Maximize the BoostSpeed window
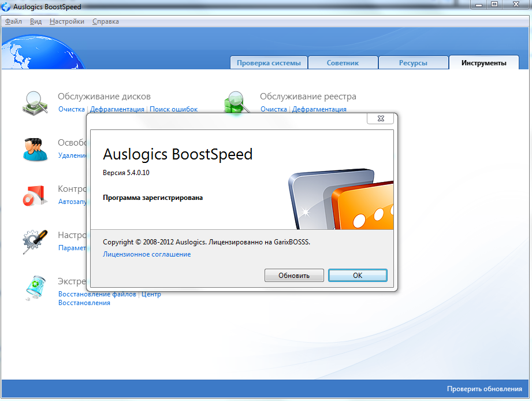 (494, 5)
